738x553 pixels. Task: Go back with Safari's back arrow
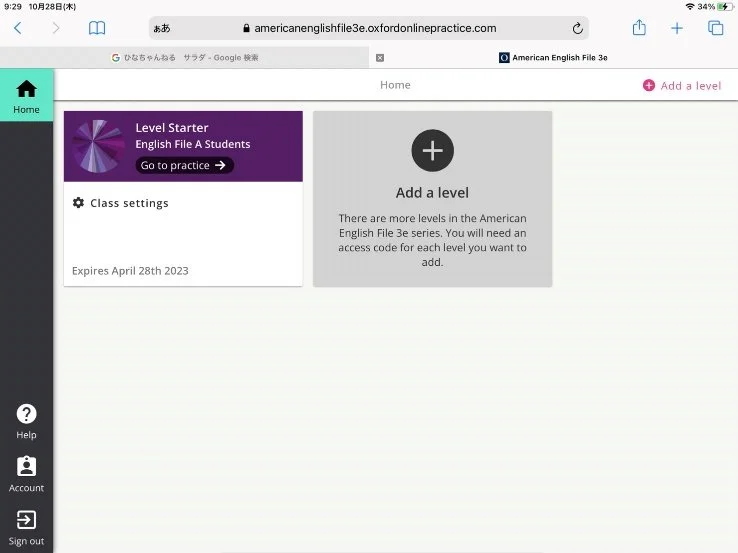[x=18, y=28]
